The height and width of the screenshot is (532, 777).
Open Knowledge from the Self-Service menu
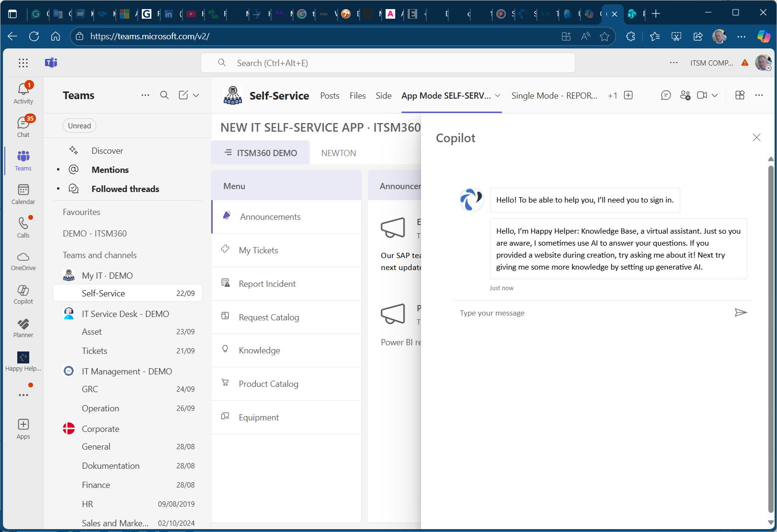coord(259,350)
